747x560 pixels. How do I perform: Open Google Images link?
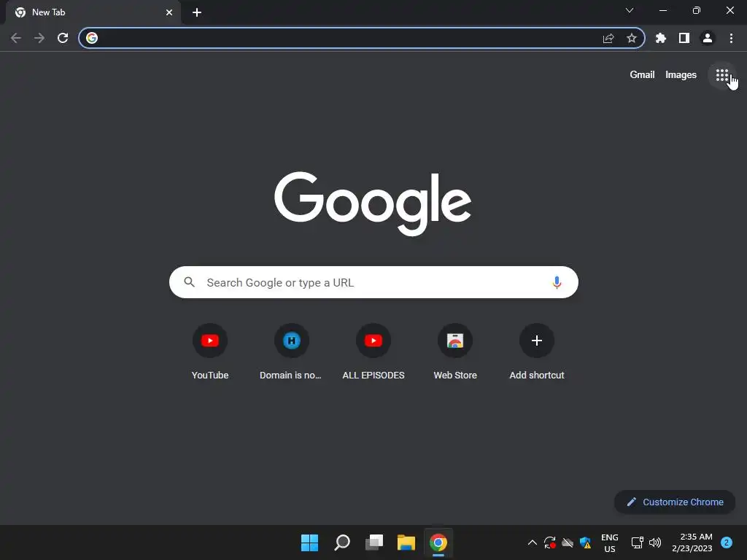[681, 75]
